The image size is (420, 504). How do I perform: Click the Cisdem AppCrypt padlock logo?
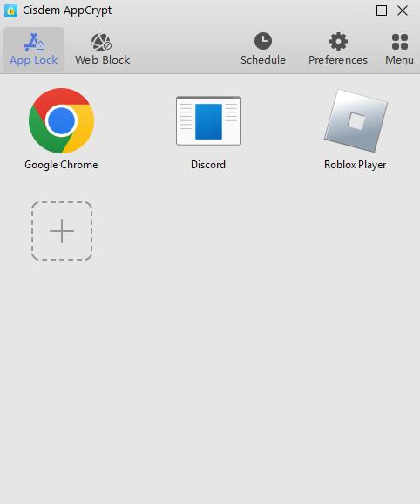click(x=10, y=10)
